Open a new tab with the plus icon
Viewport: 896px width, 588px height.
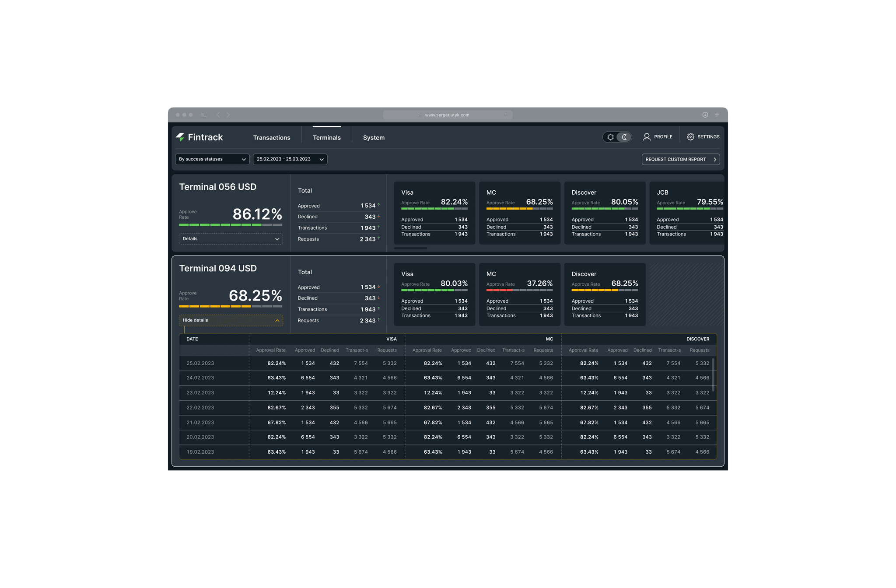pos(717,115)
